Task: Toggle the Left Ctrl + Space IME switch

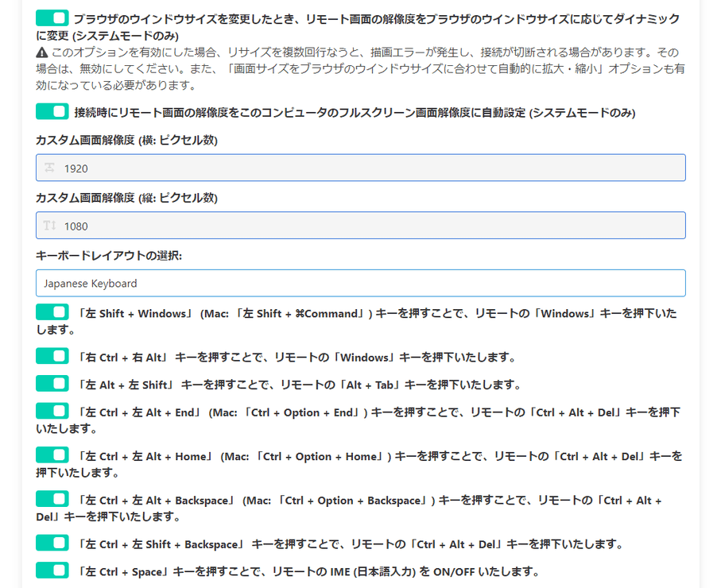Action: 52,571
